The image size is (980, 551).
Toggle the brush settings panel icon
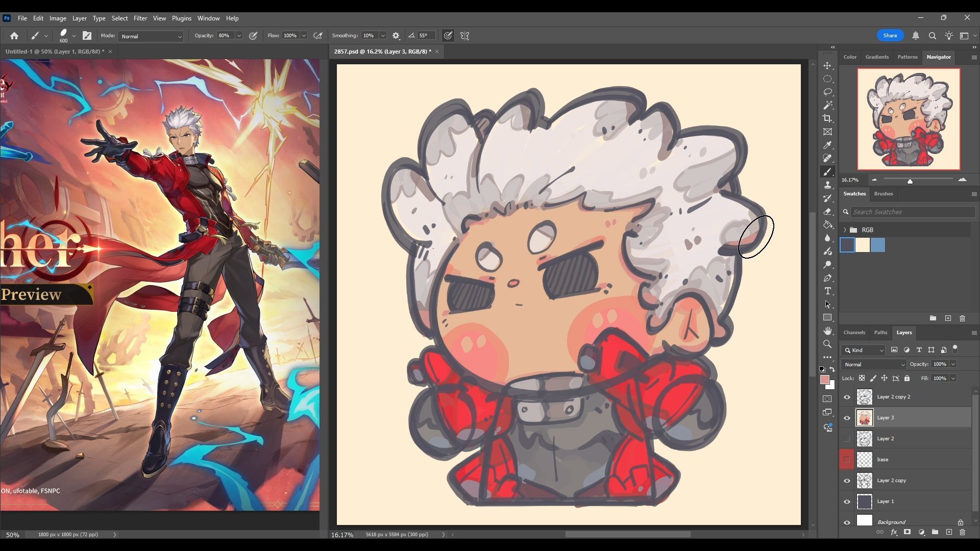point(87,36)
